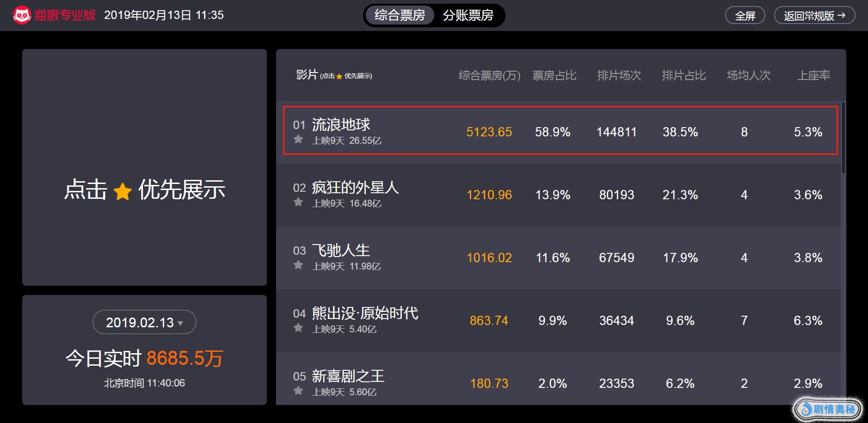Star 飞驰人生 for priority display
The height and width of the screenshot is (423, 868).
click(x=298, y=265)
